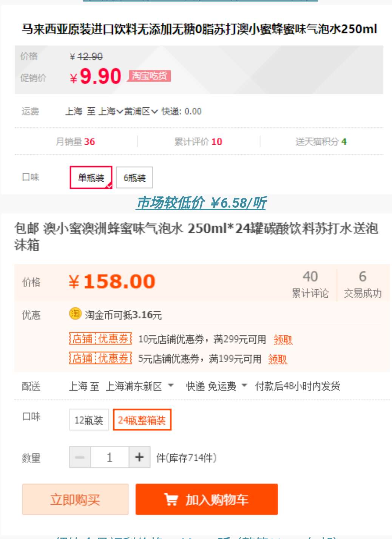This screenshot has width=392, height=539.
Task: Select the 12瓶装 option
Action: tap(89, 420)
